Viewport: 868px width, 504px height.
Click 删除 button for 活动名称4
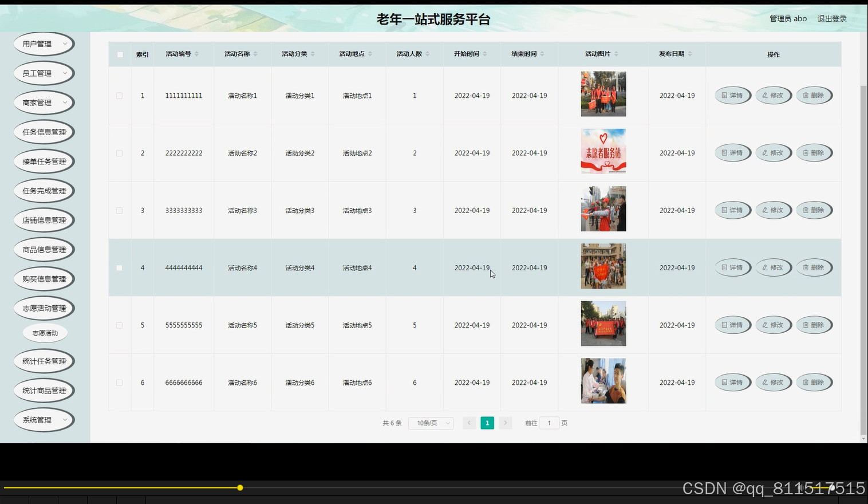(814, 267)
